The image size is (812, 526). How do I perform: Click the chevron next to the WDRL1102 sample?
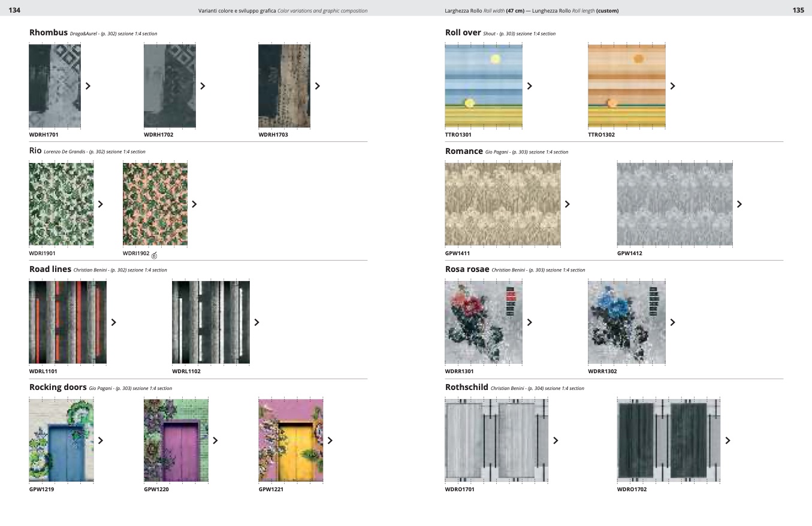(x=257, y=322)
